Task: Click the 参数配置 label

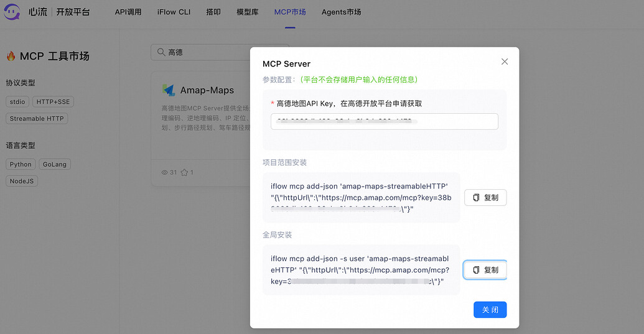Action: coord(278,80)
